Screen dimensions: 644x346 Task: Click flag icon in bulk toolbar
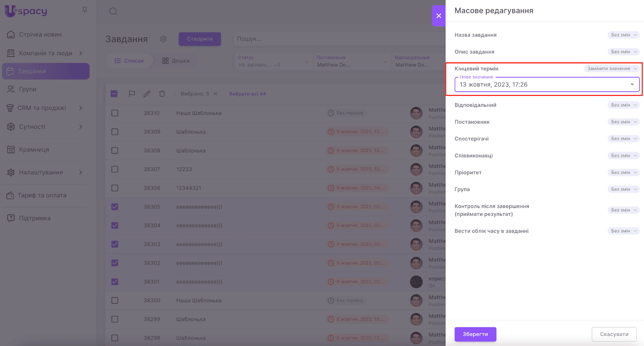click(x=132, y=94)
